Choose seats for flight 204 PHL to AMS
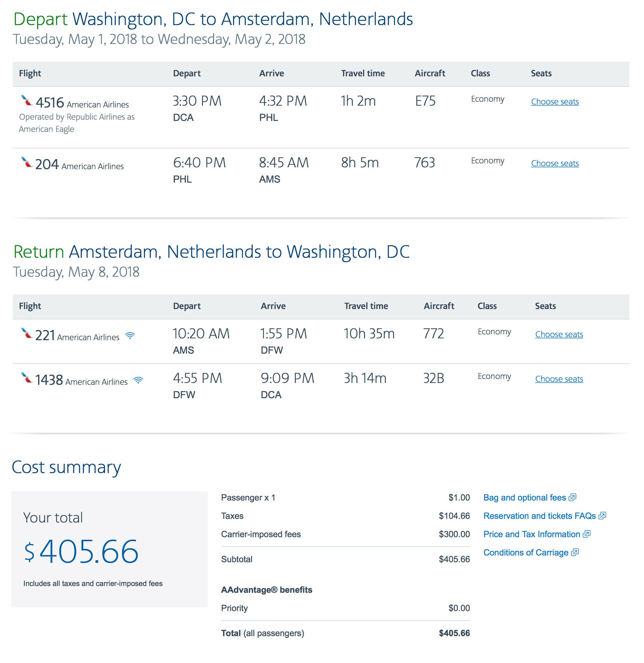 [x=555, y=163]
